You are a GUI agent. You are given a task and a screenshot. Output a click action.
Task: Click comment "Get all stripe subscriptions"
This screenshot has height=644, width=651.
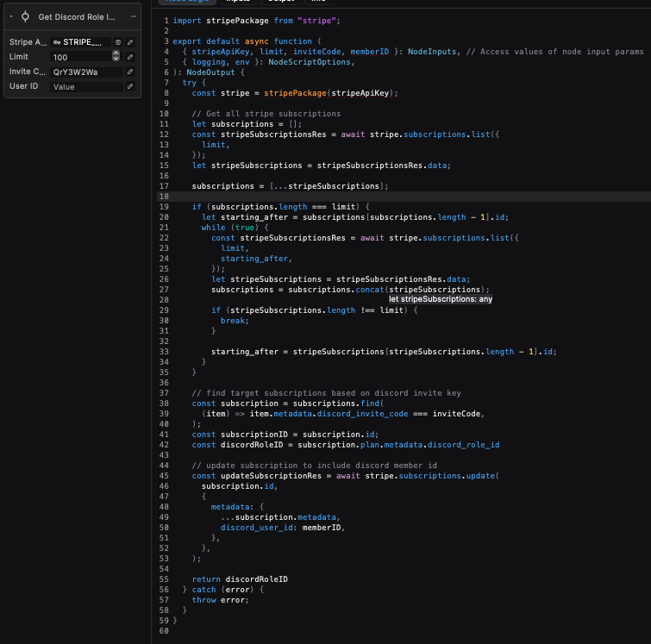[x=266, y=114]
